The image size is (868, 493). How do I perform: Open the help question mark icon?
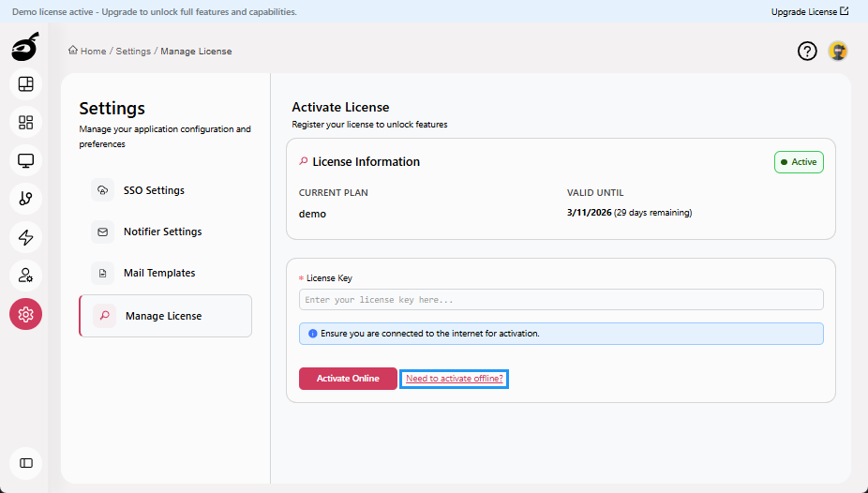pyautogui.click(x=807, y=52)
